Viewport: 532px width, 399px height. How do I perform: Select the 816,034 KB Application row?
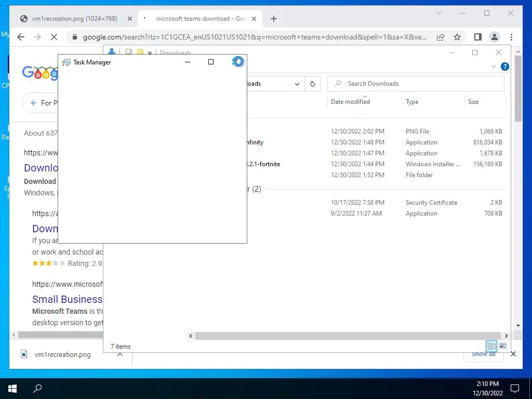[x=377, y=142]
